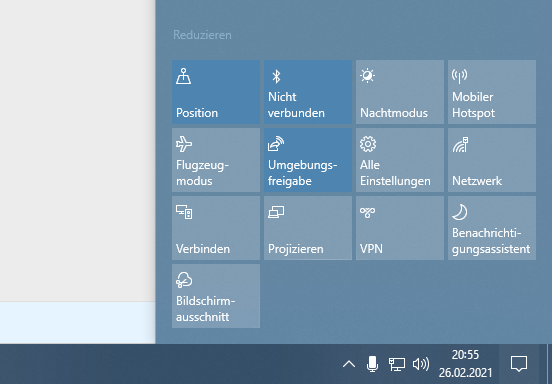Viewport: 552px width, 384px height.
Task: Toggle Umgebungsfreigabe nearby sharing tile
Action: 308,160
